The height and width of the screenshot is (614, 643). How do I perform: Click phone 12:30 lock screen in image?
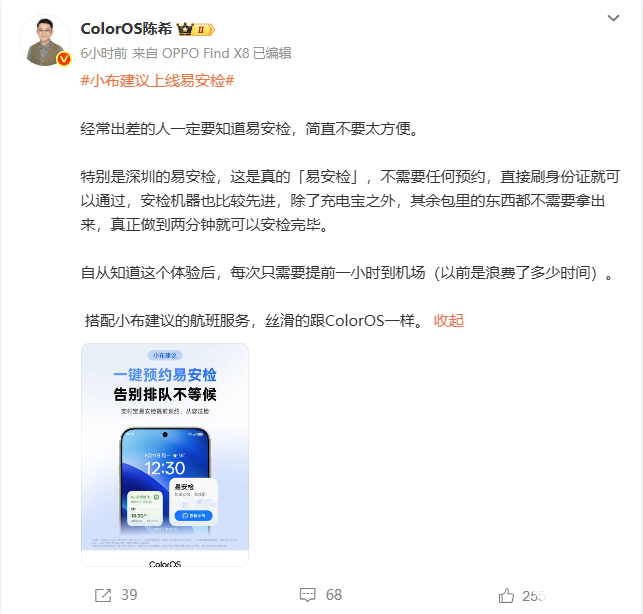click(165, 468)
